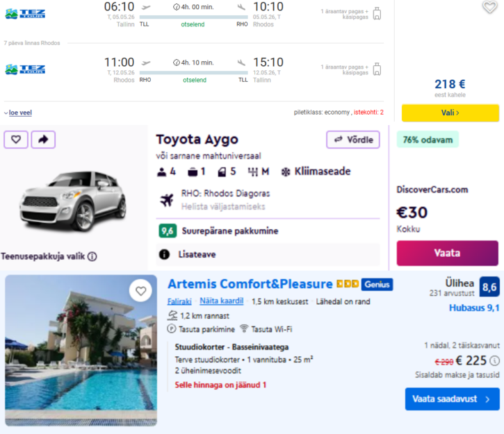Image resolution: width=504 pixels, height=434 pixels.
Task: Open 'Näita kaardil' map link
Action: [x=222, y=301]
